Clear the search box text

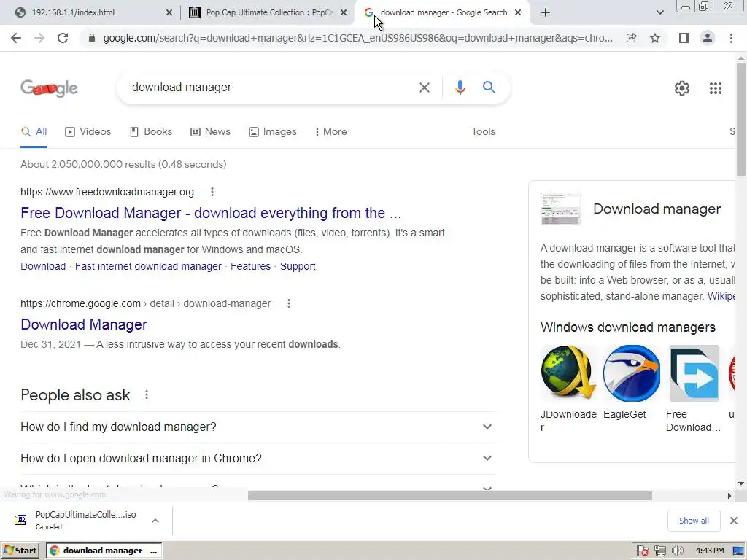424,87
